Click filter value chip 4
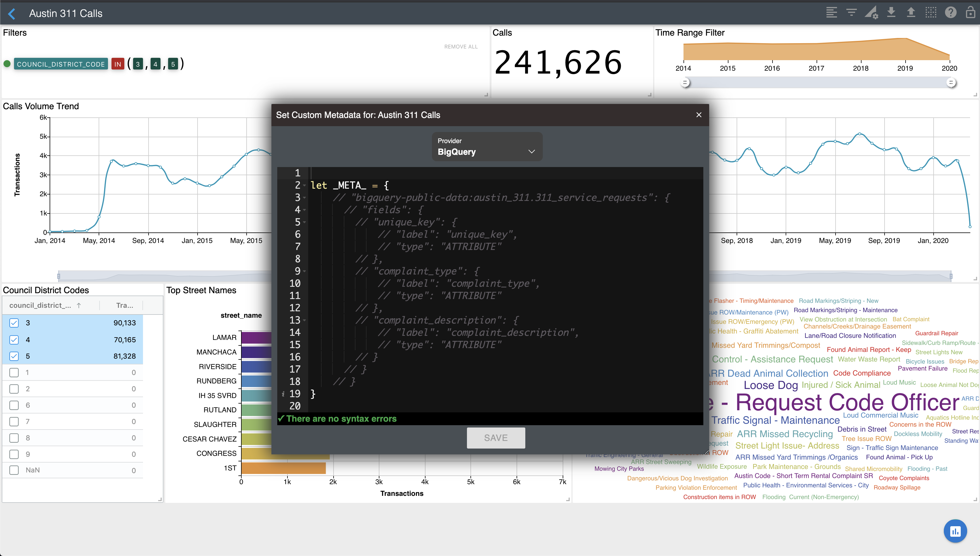This screenshot has width=980, height=556. coord(155,64)
